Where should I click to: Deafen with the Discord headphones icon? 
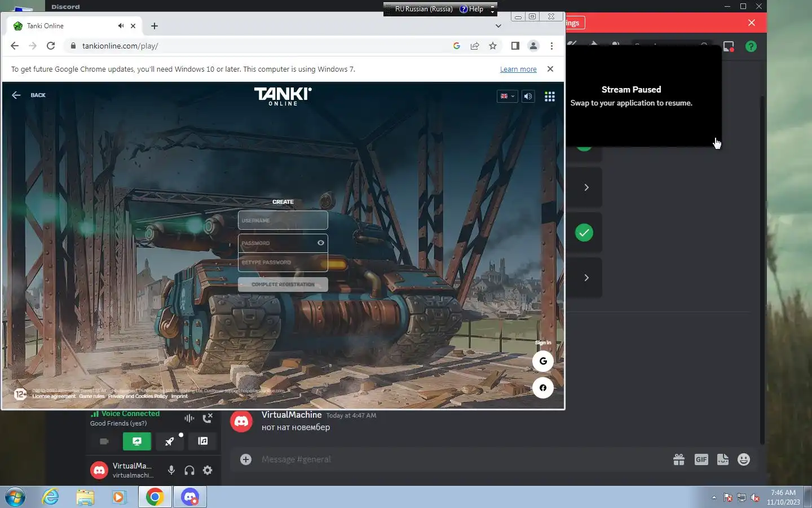tap(189, 470)
